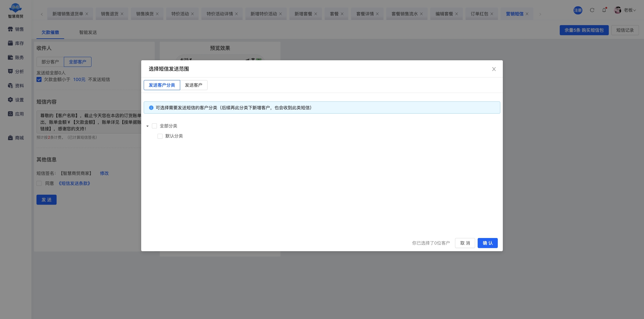Toggle the 欠款金额小于 checkbox
The height and width of the screenshot is (319, 644).
39,79
